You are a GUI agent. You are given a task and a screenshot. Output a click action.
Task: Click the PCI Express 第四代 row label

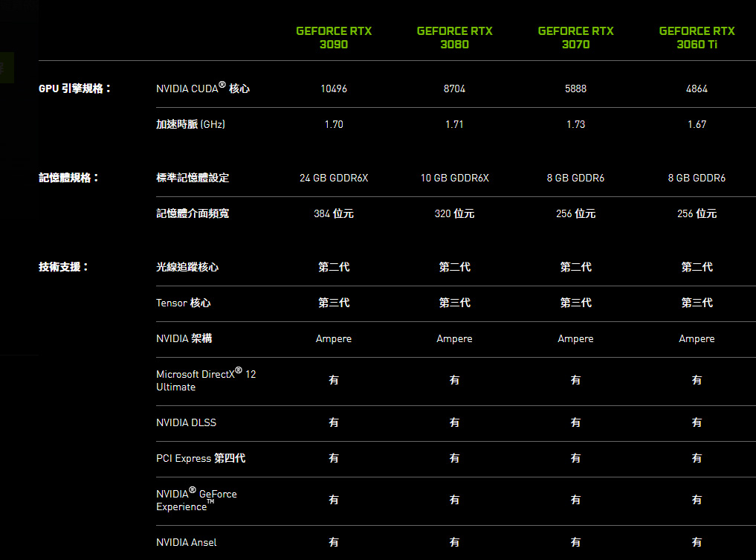[201, 458]
